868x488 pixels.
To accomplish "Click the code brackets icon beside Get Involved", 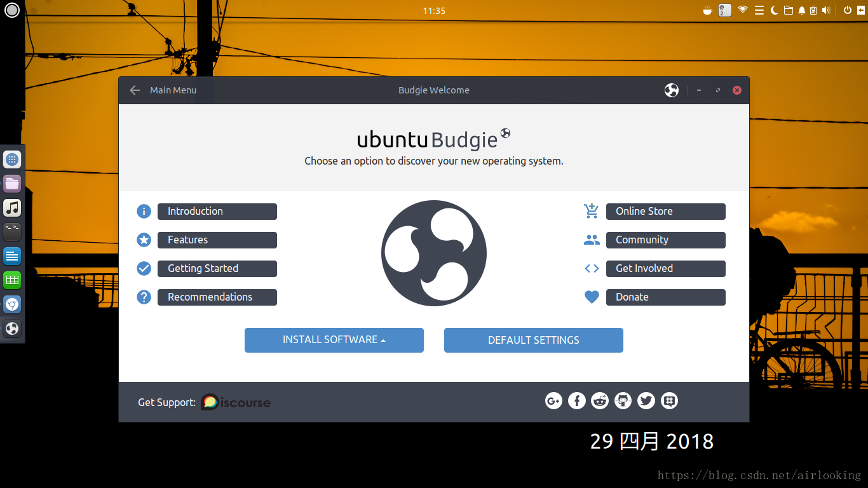I will coord(592,269).
